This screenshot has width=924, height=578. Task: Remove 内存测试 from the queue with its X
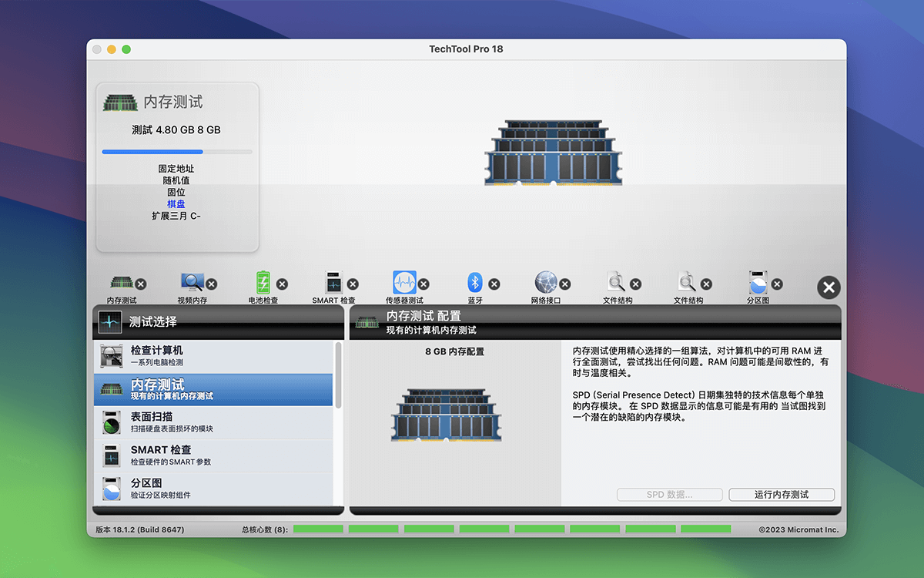click(141, 284)
